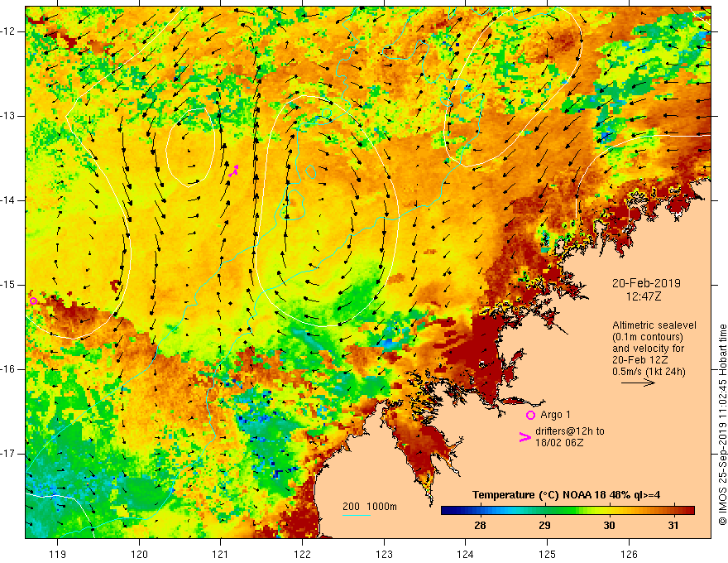Click the latitude axis label -15
Viewport: 728px width, 563px height.
pyautogui.click(x=8, y=285)
